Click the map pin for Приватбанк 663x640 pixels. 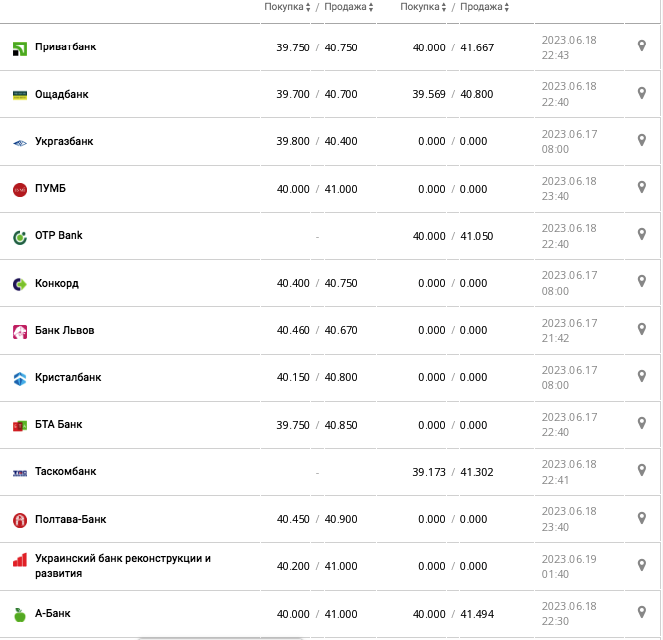point(642,46)
